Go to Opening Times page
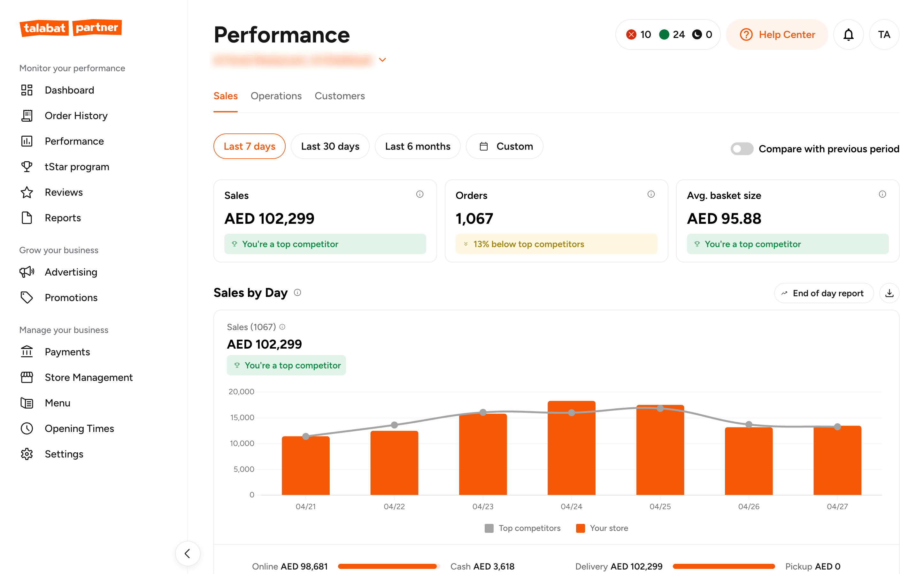 point(79,428)
